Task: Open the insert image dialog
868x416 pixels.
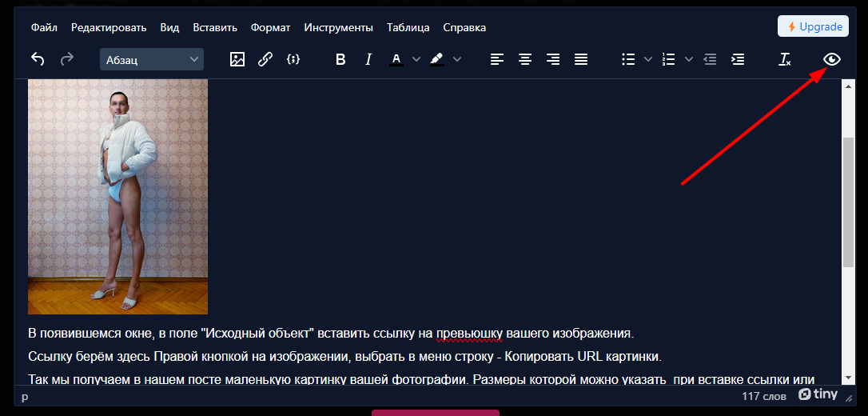Action: [237, 59]
